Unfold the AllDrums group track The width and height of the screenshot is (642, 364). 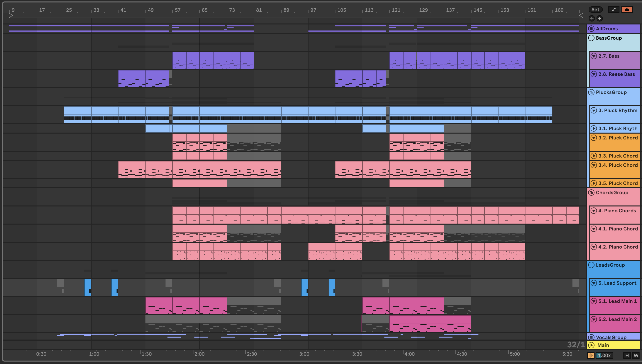coord(591,29)
